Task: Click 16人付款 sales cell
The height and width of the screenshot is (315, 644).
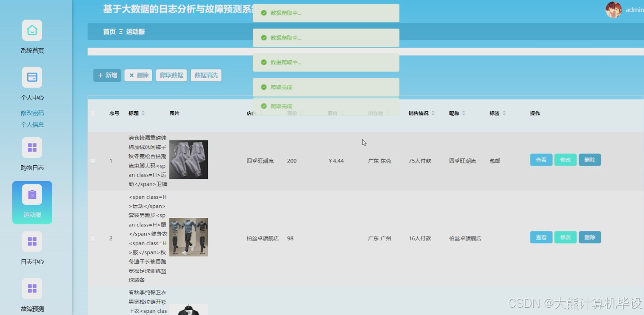Action: [420, 238]
